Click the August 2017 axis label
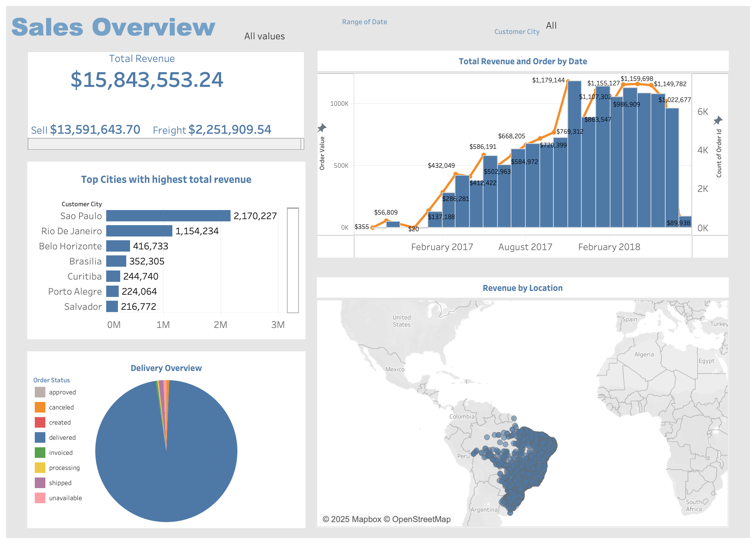The width and height of the screenshot is (756, 544). pos(525,247)
